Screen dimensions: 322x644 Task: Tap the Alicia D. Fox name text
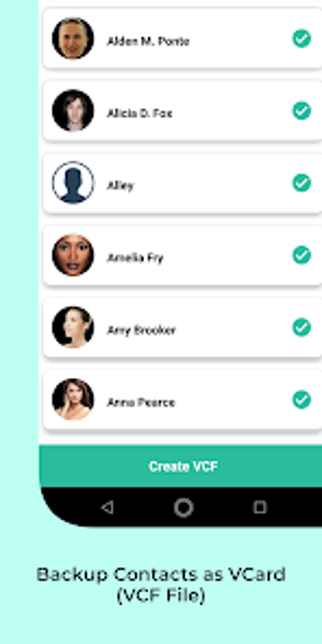pyautogui.click(x=140, y=113)
